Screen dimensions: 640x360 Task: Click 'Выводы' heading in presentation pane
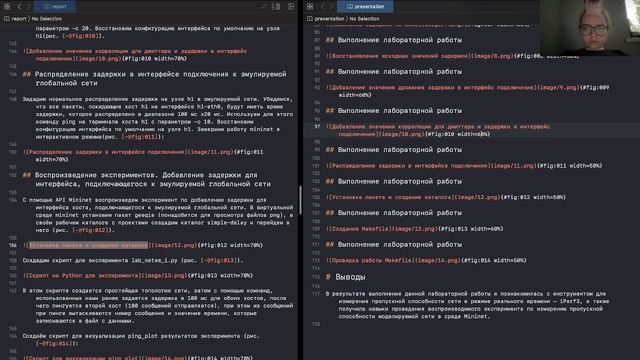[345, 277]
